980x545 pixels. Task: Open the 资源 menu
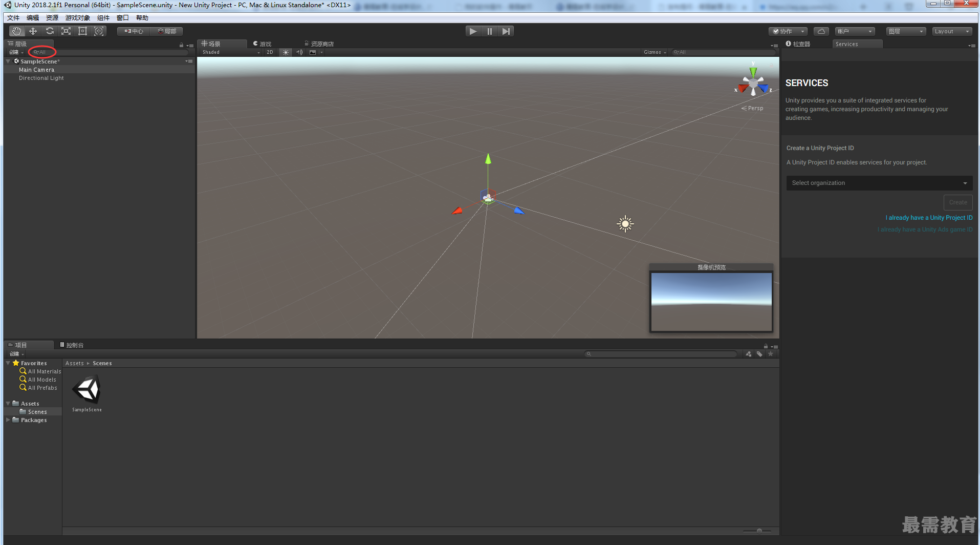[x=52, y=18]
